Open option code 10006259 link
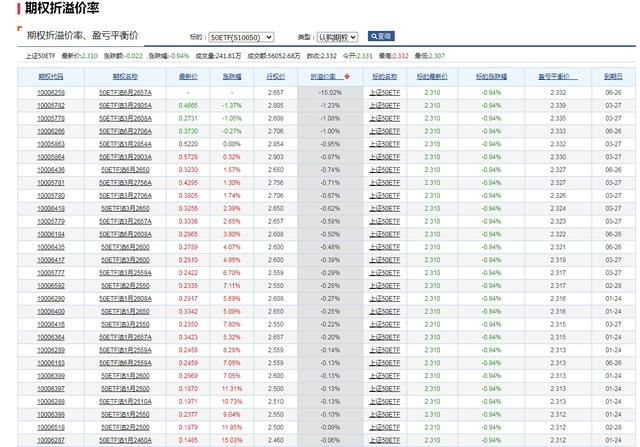The width and height of the screenshot is (640, 447). [x=51, y=92]
